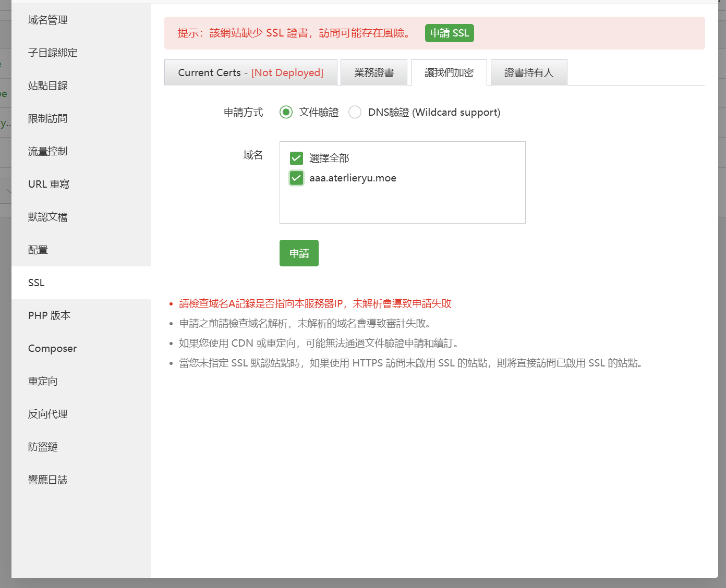The height and width of the screenshot is (588, 726).
Task: Open 域名管理 in sidebar
Action: (x=48, y=20)
